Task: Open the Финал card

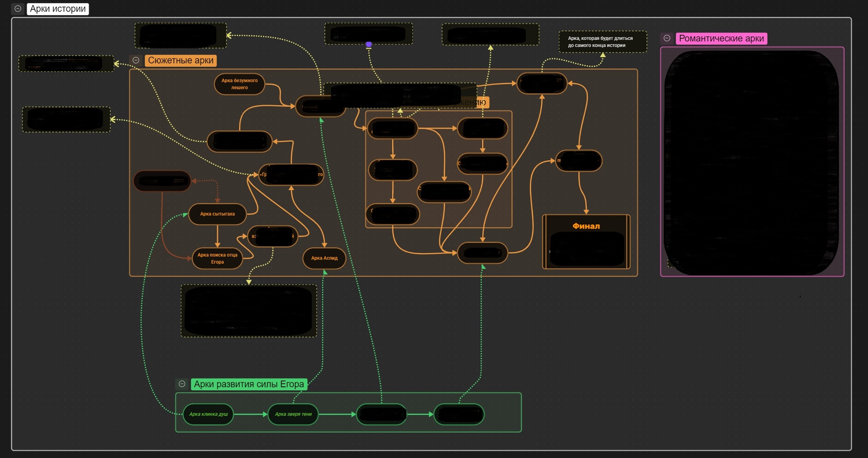Action: [x=586, y=241]
